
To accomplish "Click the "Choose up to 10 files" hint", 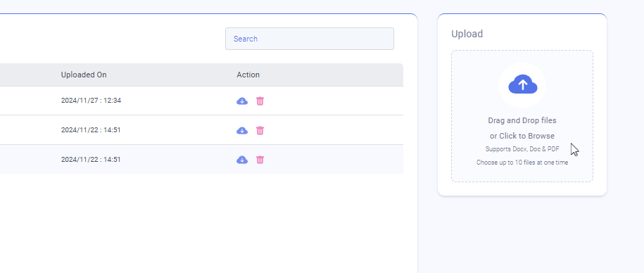I will click(x=522, y=163).
